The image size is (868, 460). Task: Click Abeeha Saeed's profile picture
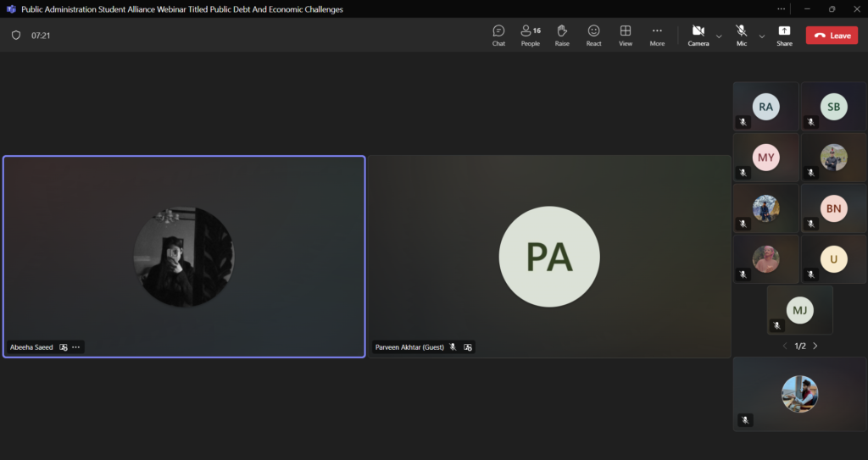pyautogui.click(x=184, y=257)
